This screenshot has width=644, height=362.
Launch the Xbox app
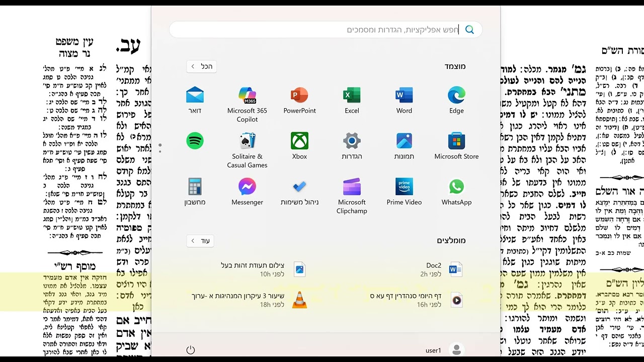point(299,146)
